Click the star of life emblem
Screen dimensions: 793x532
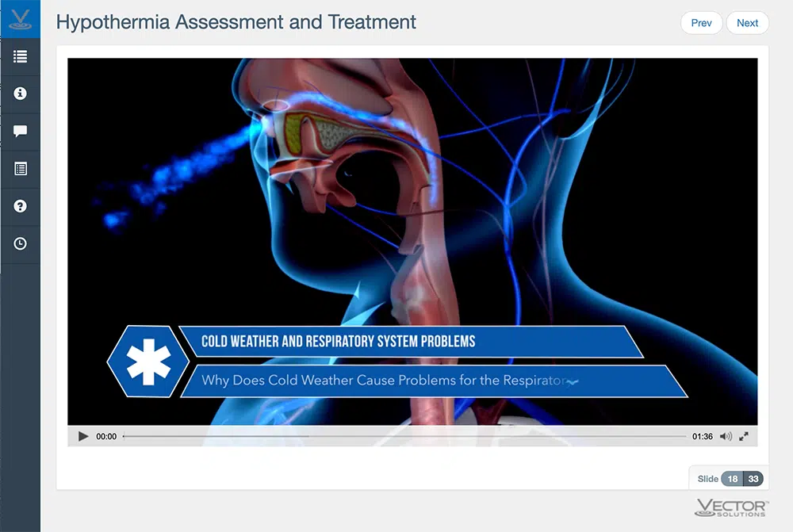149,362
